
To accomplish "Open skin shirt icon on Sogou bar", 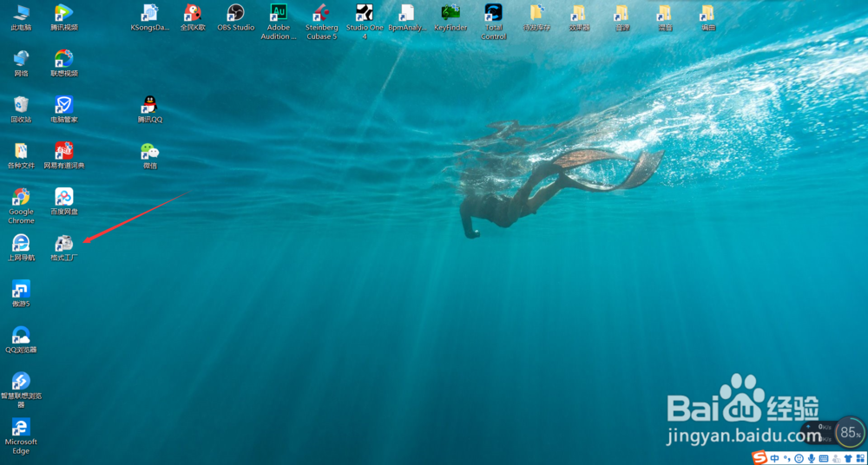I will click(848, 458).
